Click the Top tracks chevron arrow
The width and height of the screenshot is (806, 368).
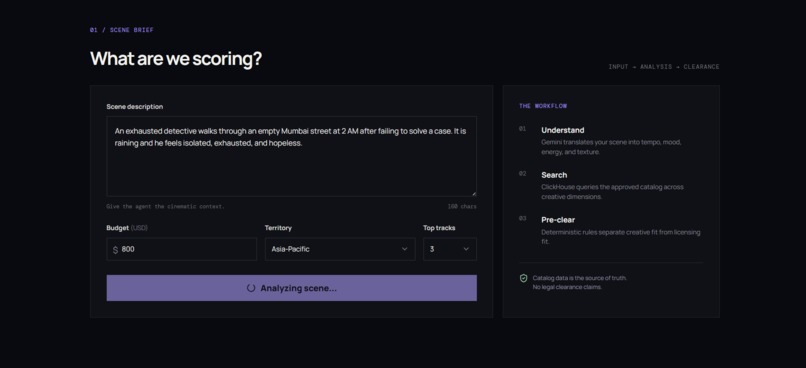click(x=466, y=249)
